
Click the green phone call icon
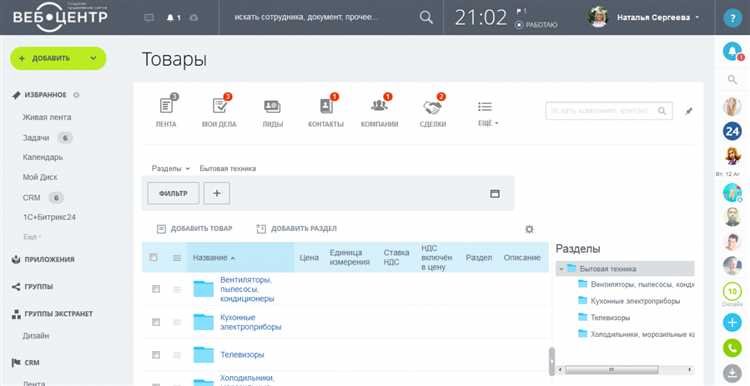point(732,348)
